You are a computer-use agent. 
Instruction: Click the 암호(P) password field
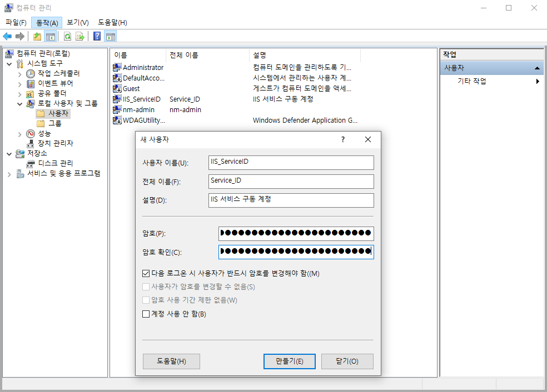[296, 233]
